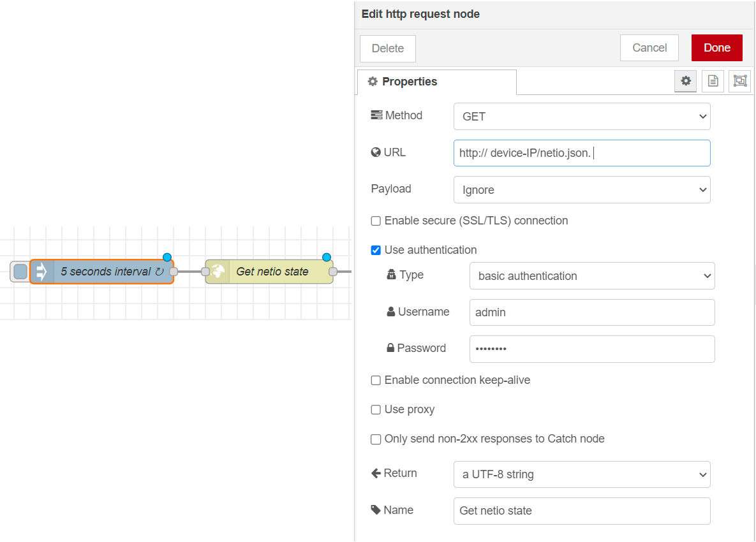Image resolution: width=756 pixels, height=542 pixels.
Task: Expand the Payload dropdown set to Ignore
Action: pyautogui.click(x=581, y=190)
